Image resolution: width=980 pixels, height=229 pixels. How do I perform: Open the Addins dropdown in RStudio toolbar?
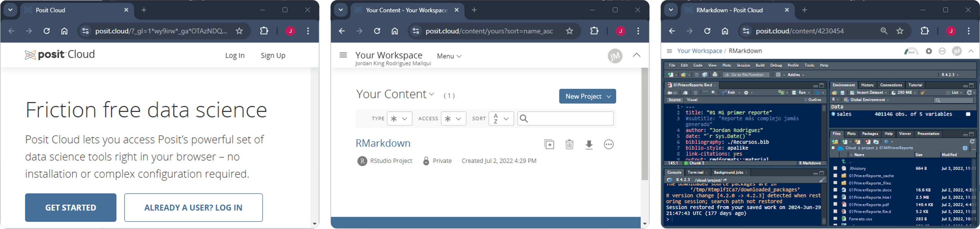tap(795, 75)
